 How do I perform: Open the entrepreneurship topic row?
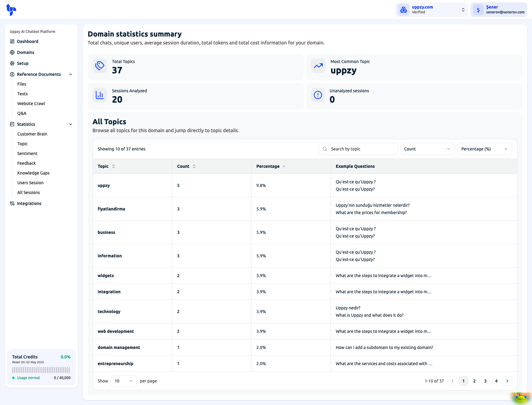click(x=305, y=364)
